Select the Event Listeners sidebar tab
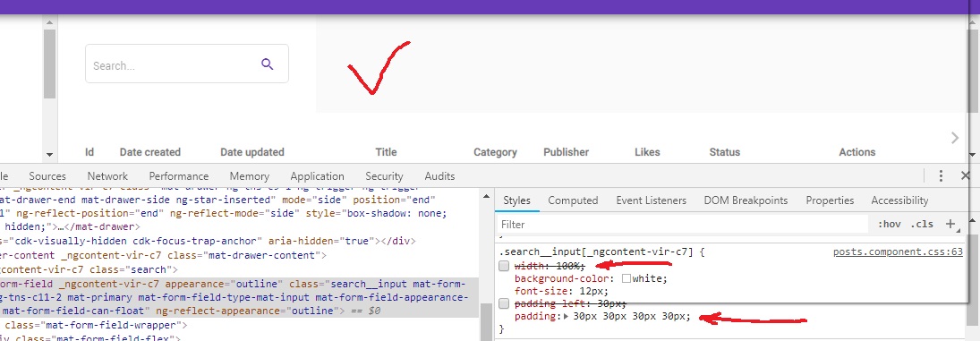 click(652, 200)
